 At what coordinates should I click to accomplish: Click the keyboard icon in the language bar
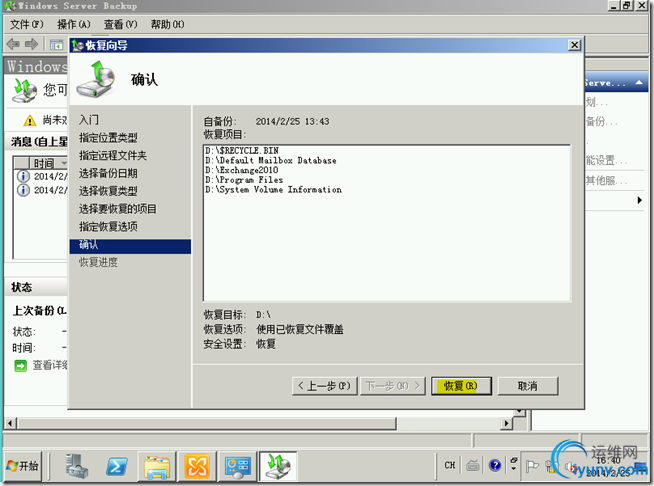[473, 465]
